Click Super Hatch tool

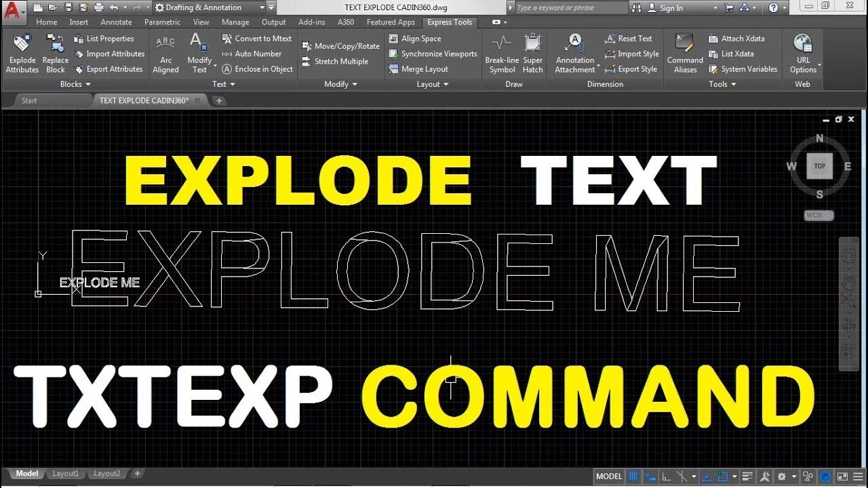(x=533, y=54)
